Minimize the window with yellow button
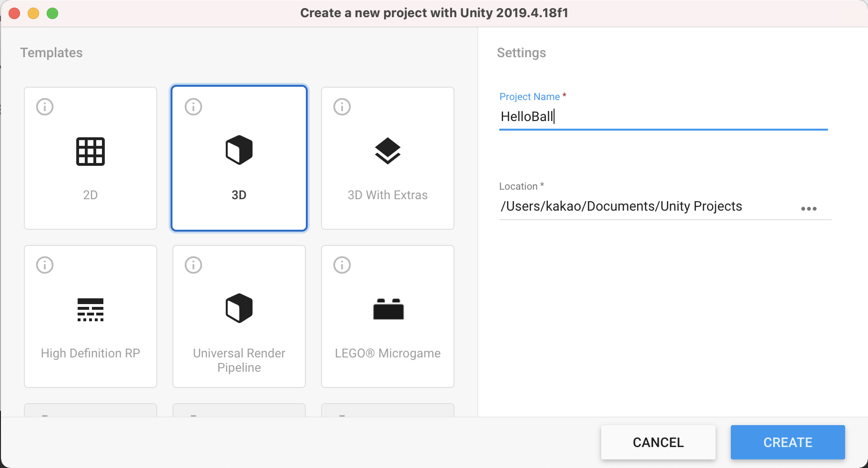This screenshot has height=468, width=868. 33,13
